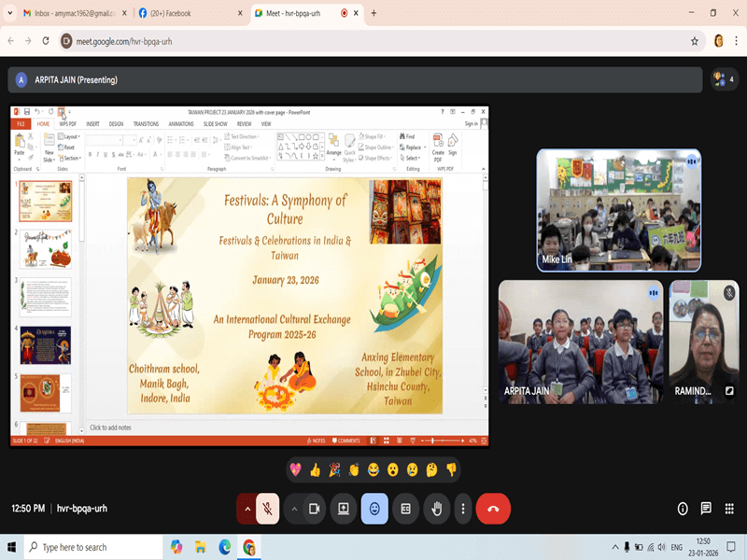Screen dimensions: 747x560
Task: Turn on captions
Action: (405, 509)
